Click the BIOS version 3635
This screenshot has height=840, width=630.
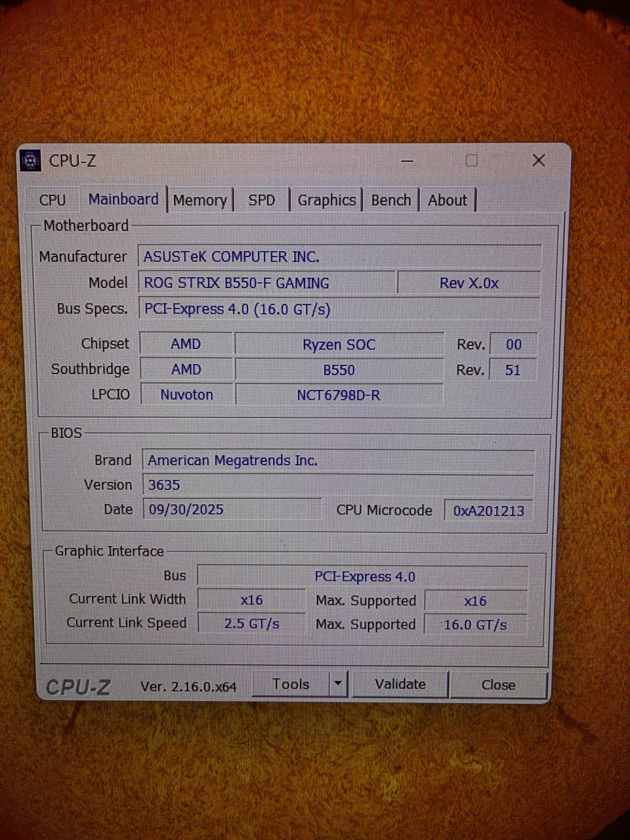pyautogui.click(x=339, y=485)
